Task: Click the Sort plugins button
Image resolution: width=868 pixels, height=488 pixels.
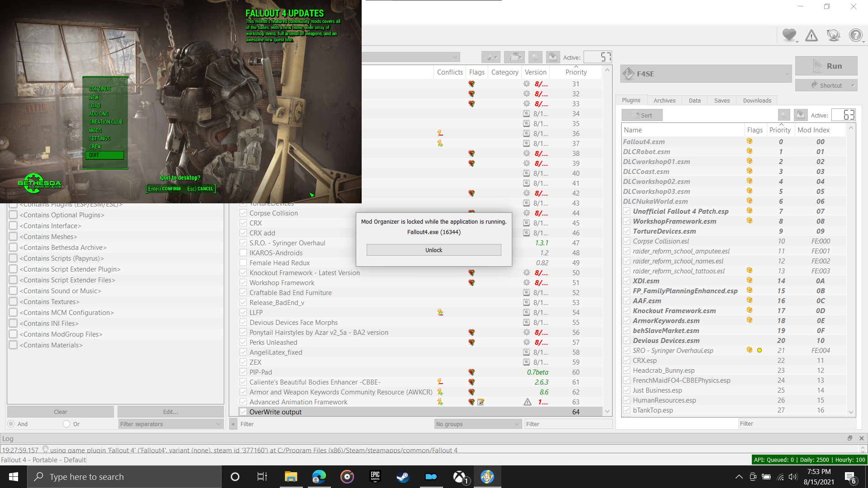Action: pyautogui.click(x=642, y=115)
